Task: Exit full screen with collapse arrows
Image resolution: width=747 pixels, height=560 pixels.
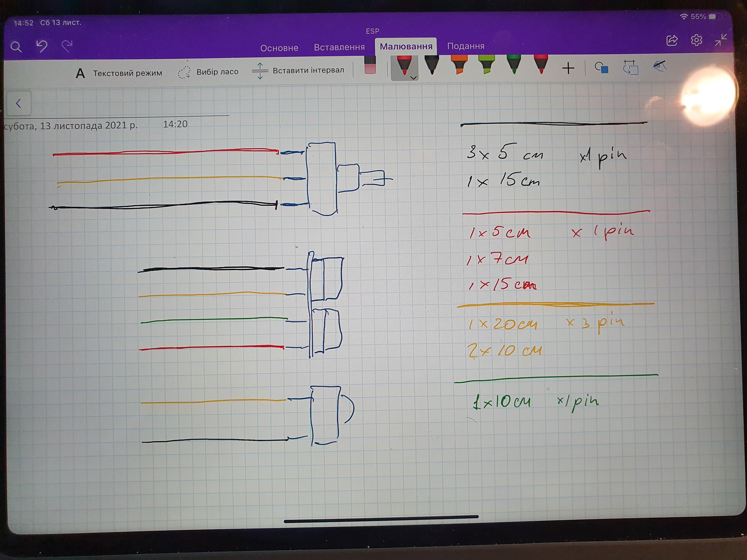Action: (720, 40)
